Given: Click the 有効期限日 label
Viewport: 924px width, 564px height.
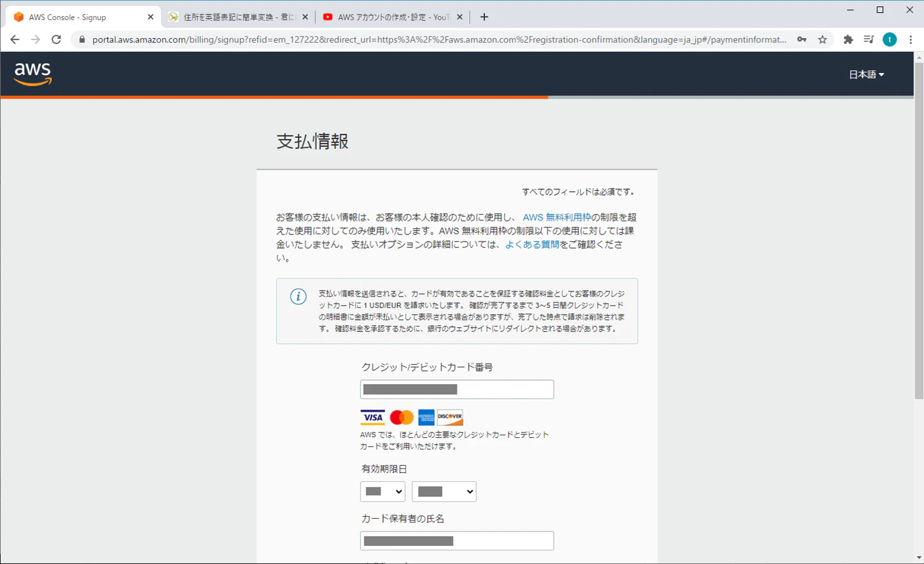Looking at the screenshot, I should click(x=384, y=469).
